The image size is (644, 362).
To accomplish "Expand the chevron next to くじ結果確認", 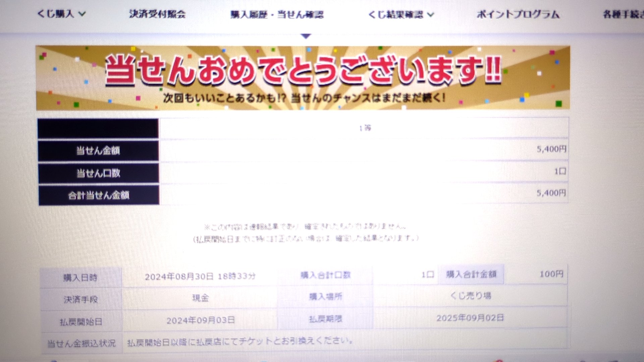I will click(431, 15).
